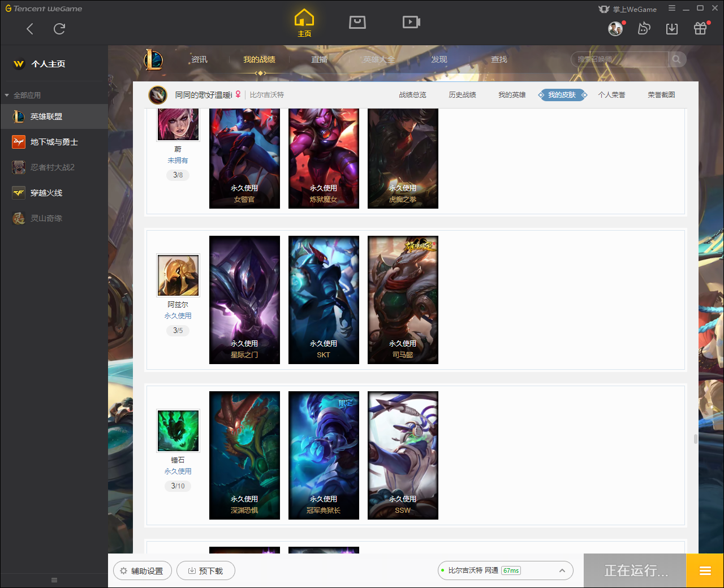This screenshot has height=588, width=724.
Task: Open the SKT skin card
Action: click(324, 300)
